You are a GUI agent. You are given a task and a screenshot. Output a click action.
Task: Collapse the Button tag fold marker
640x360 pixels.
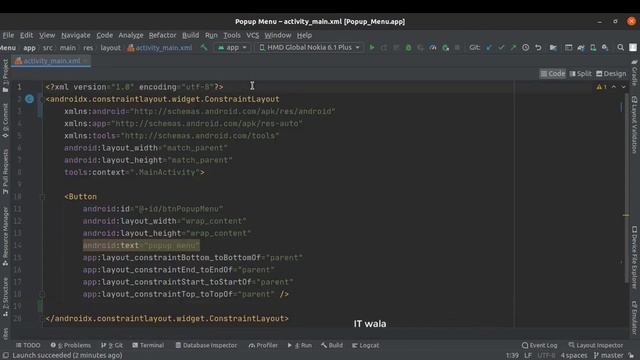pyautogui.click(x=42, y=197)
